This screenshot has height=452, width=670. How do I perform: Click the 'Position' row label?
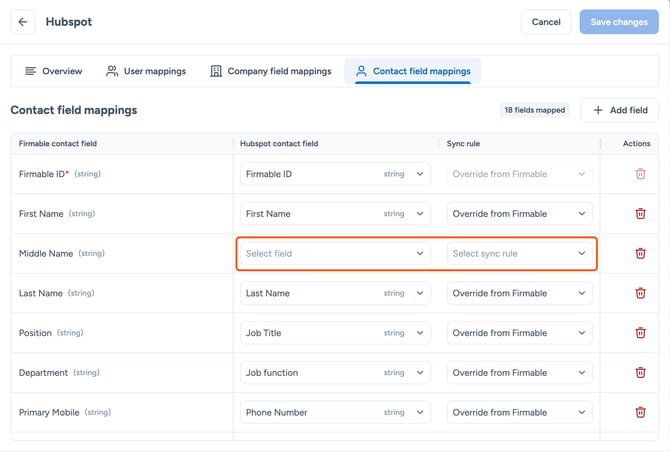point(35,333)
